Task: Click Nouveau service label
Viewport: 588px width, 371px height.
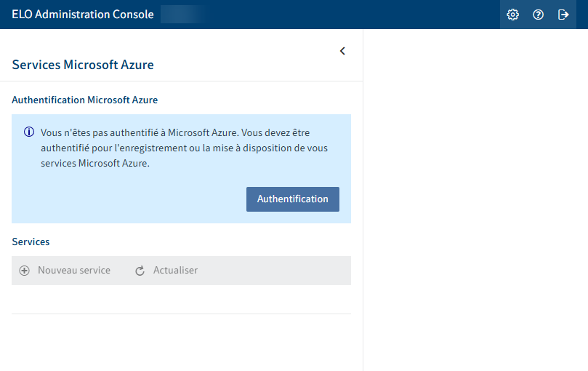Action: [x=74, y=271]
